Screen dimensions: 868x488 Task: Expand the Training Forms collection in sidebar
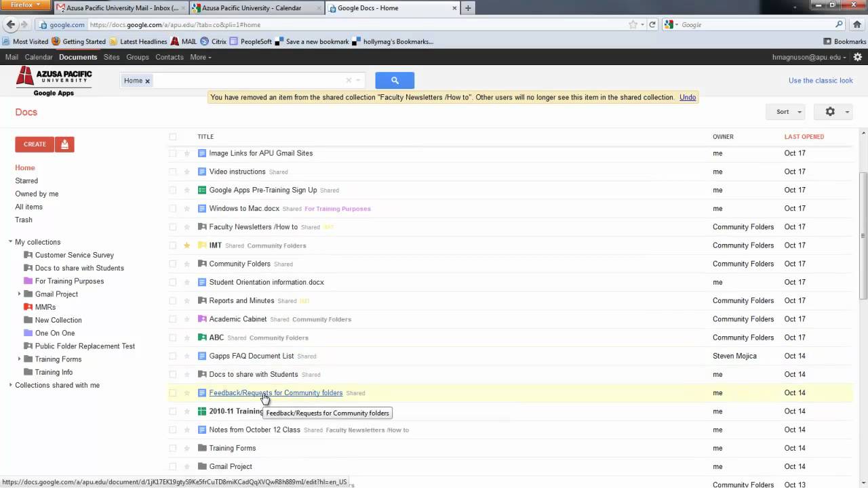[19, 359]
